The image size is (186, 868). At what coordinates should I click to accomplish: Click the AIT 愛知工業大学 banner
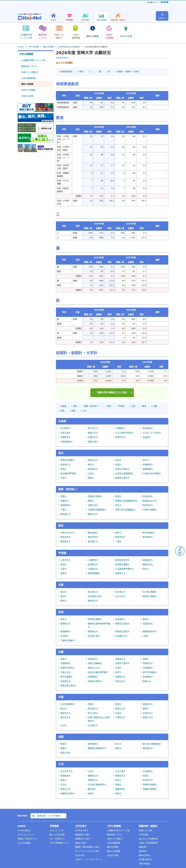pos(35,107)
